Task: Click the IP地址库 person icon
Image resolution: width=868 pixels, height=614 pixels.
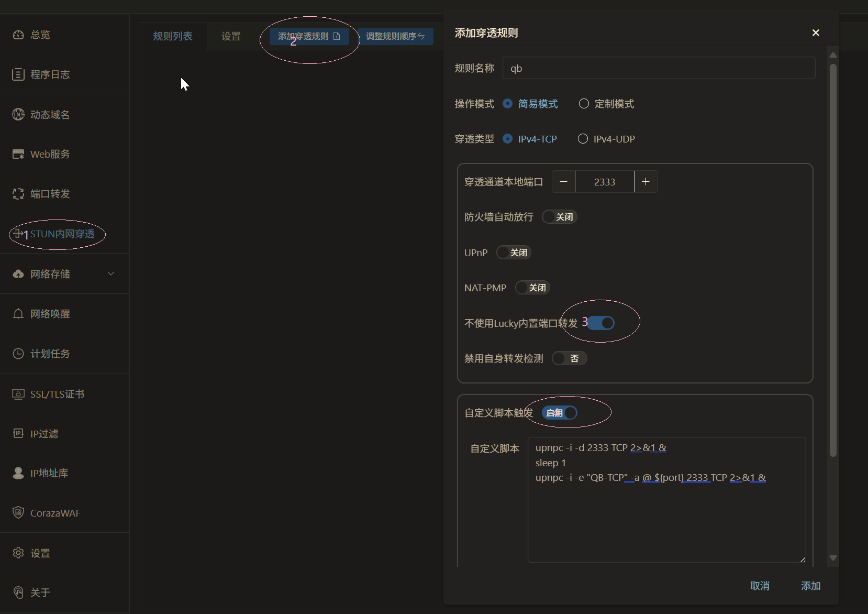Action: click(18, 473)
